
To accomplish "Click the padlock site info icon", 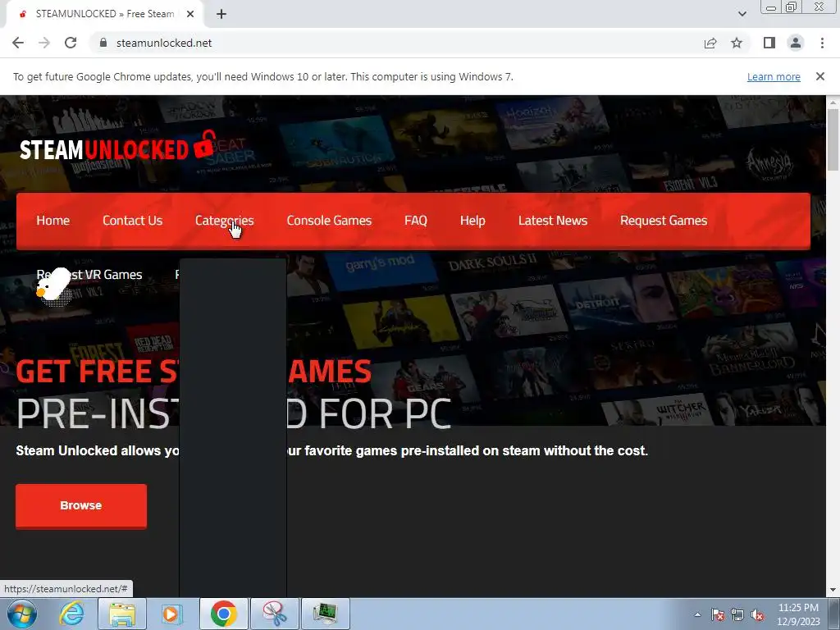I will point(103,43).
